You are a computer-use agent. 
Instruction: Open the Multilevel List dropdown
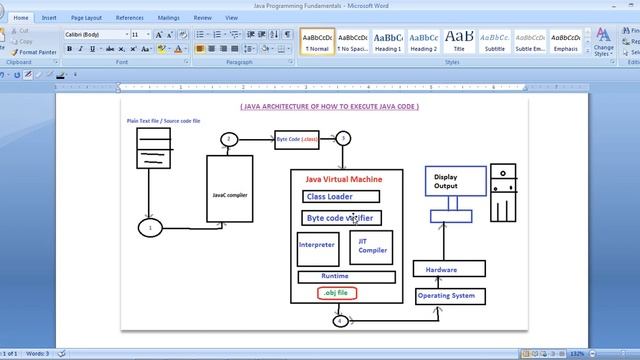pos(241,35)
